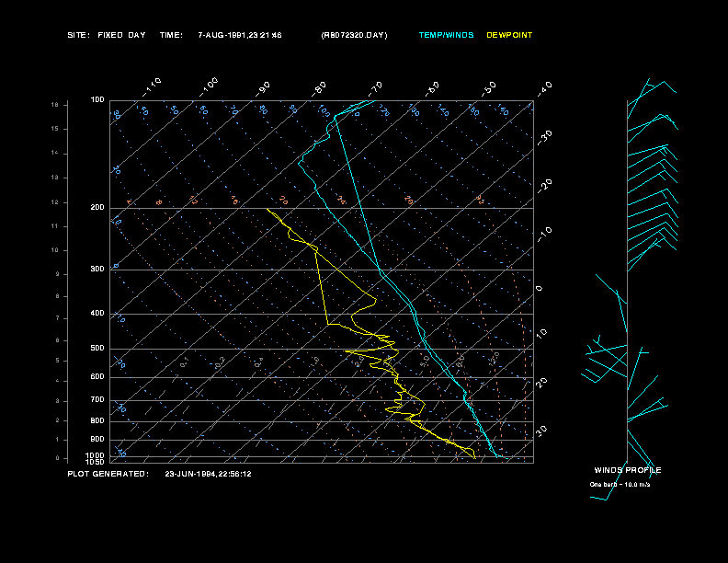The height and width of the screenshot is (563, 728).
Task: Click the 500 pressure level label
Action: click(97, 349)
